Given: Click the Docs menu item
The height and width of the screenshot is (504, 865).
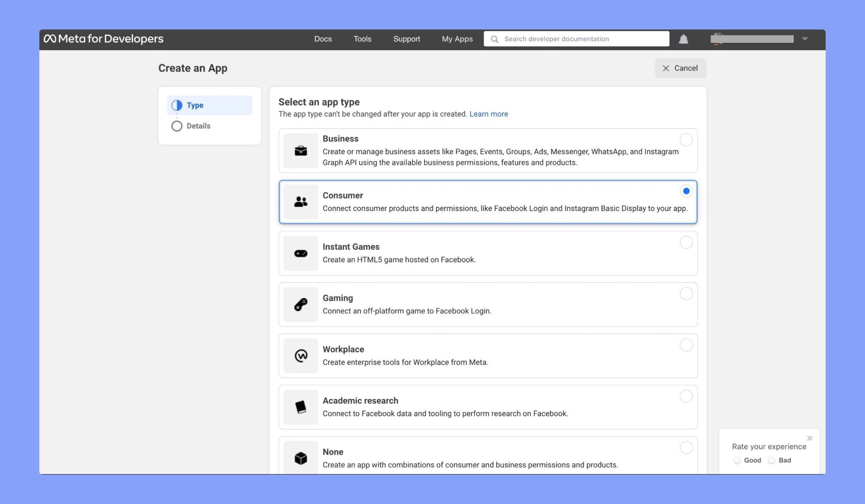Looking at the screenshot, I should coord(323,39).
